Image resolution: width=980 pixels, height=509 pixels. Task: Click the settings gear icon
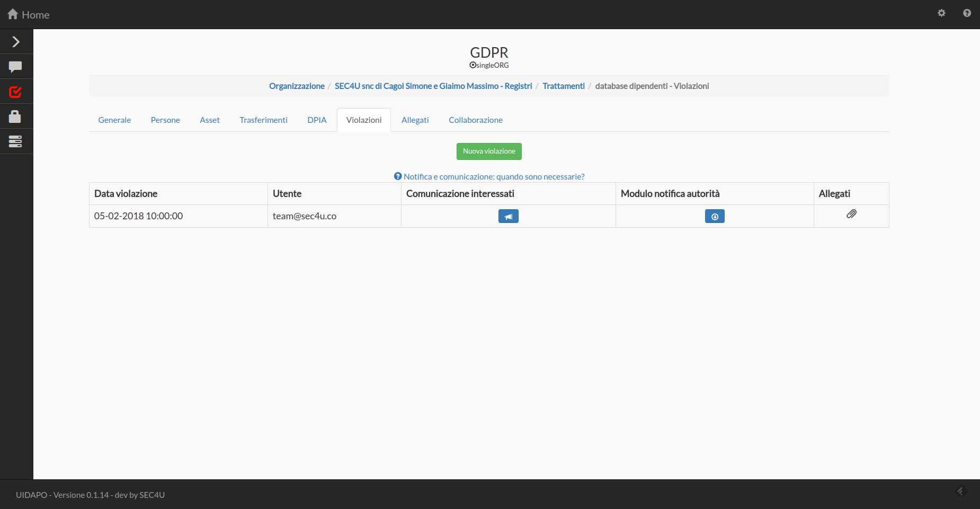(941, 13)
